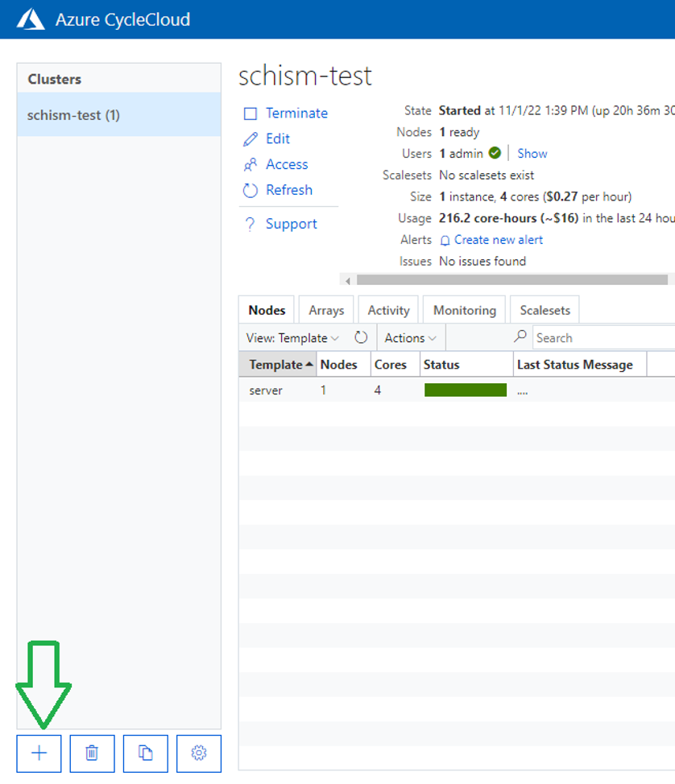
Task: Click the copy cluster icon
Action: pyautogui.click(x=146, y=753)
